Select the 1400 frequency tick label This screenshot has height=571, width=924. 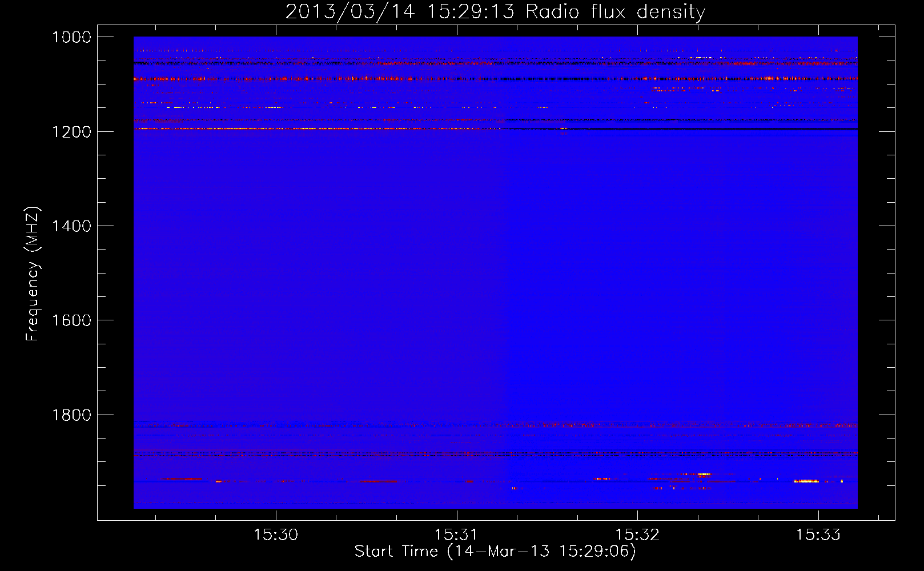point(72,226)
